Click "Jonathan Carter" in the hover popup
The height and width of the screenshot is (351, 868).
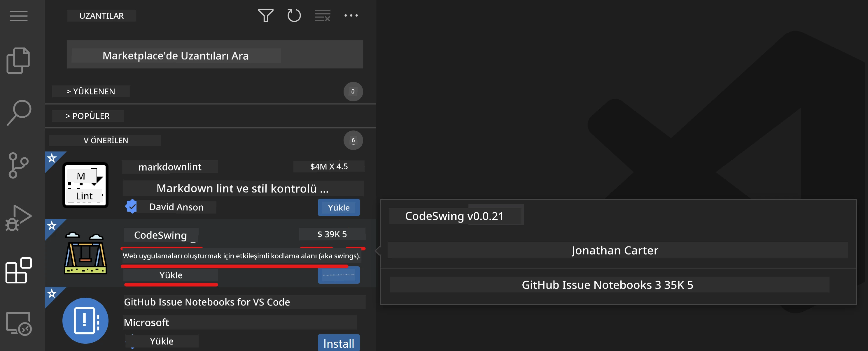(615, 250)
